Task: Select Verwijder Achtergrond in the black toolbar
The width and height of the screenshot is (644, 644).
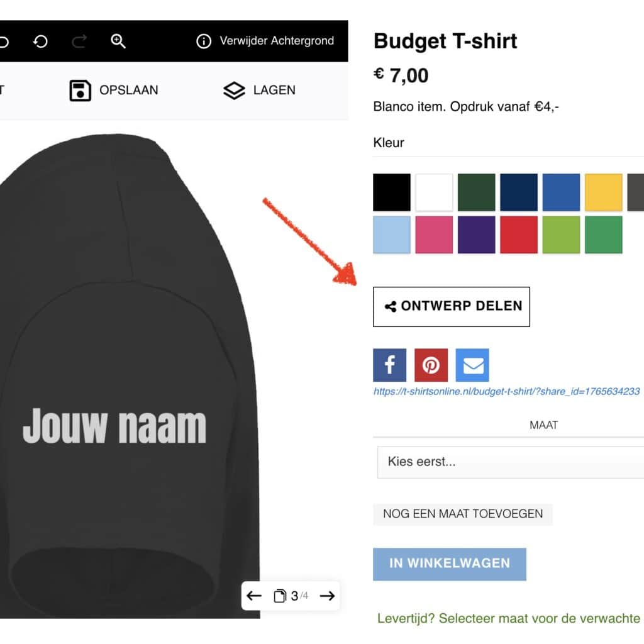Action: (x=277, y=41)
